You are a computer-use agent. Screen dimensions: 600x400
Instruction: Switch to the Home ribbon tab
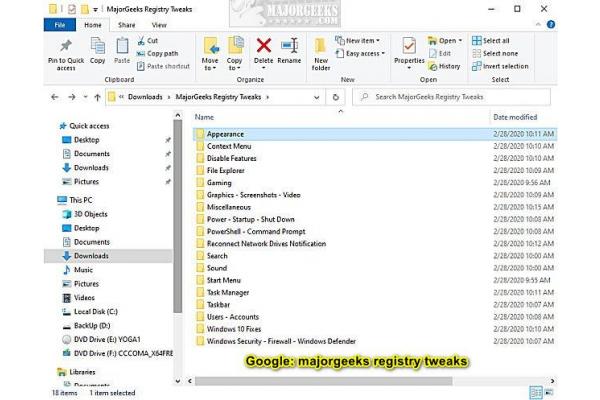pyautogui.click(x=93, y=25)
